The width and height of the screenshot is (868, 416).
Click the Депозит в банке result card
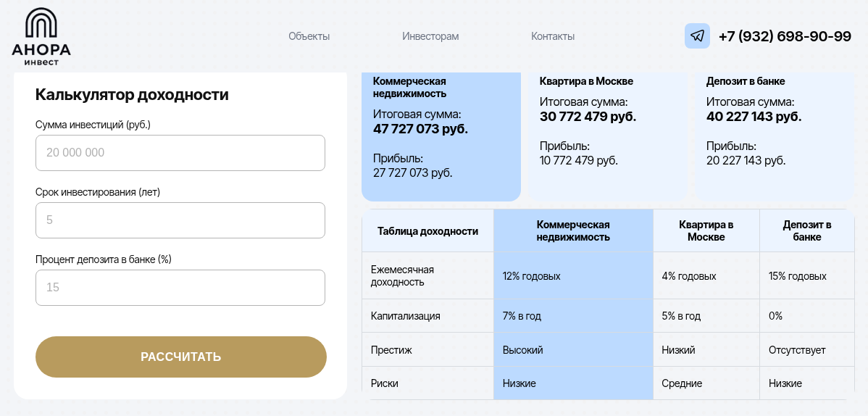pyautogui.click(x=775, y=136)
